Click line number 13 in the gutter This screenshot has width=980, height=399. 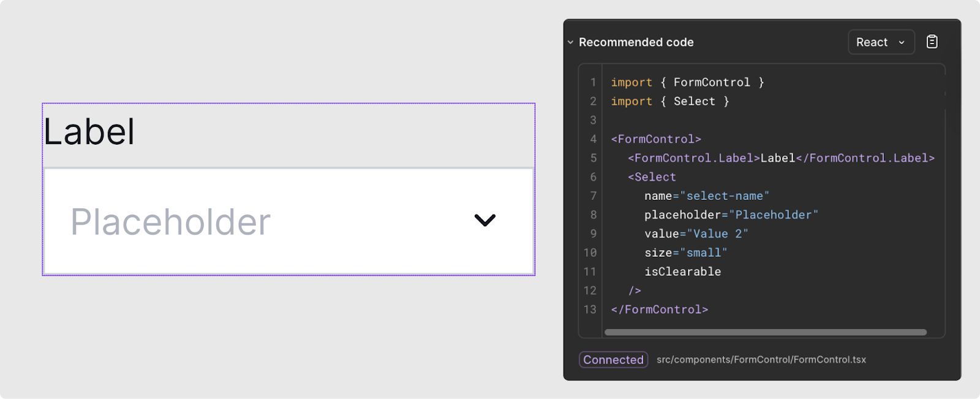(590, 310)
